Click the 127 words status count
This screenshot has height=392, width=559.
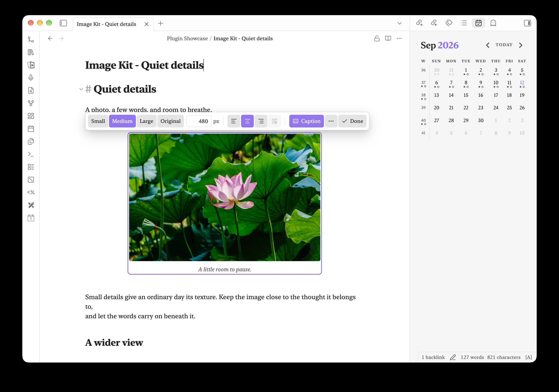click(x=472, y=357)
